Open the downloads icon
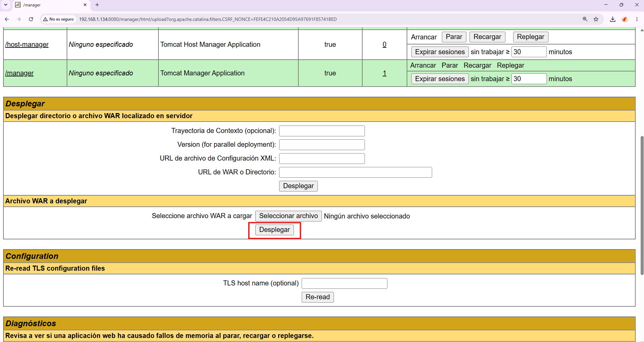This screenshot has width=644, height=342. click(613, 19)
